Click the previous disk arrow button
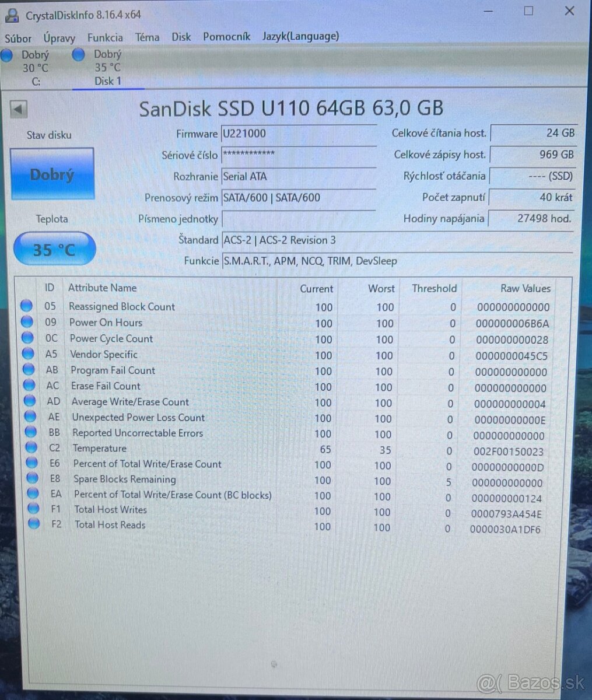This screenshot has width=592, height=700. pos(19,108)
